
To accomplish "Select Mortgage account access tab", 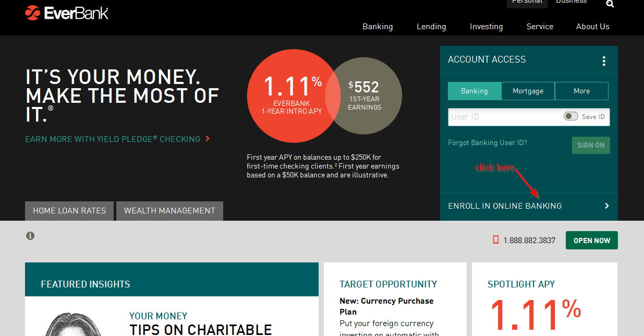I will (x=528, y=91).
